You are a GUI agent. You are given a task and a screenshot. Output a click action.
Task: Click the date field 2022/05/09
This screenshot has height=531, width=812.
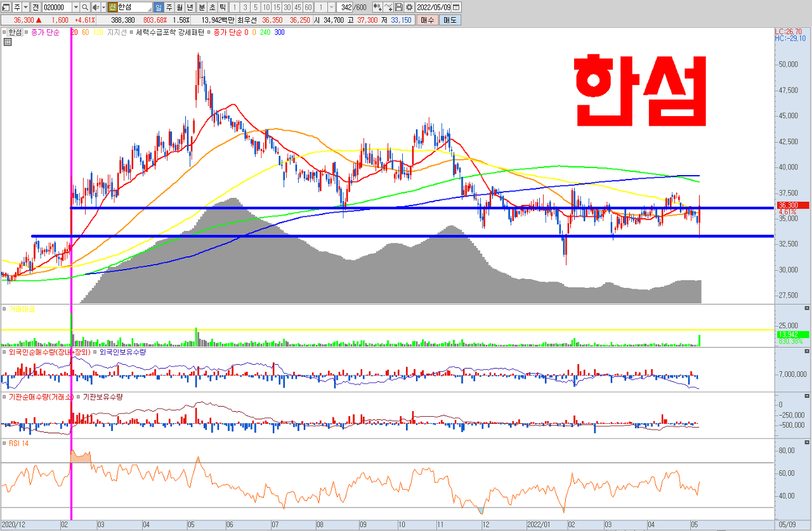pos(434,7)
